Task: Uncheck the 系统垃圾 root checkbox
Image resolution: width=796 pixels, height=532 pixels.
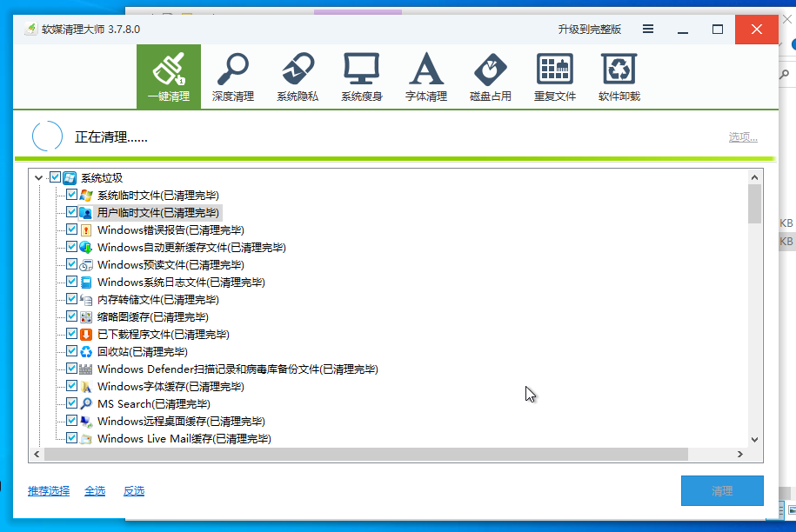Action: 56,177
